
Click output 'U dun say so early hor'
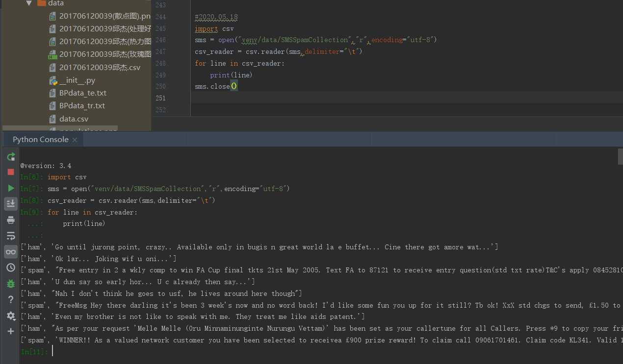click(138, 282)
